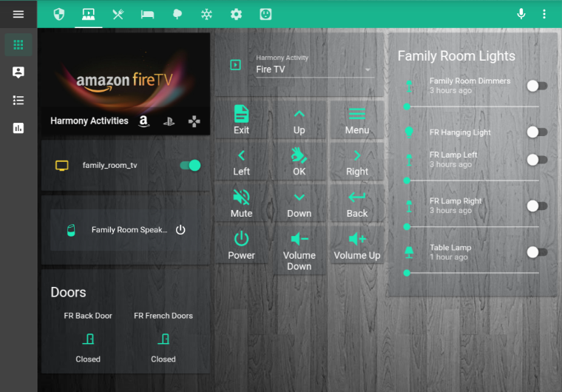Viewport: 562px width, 392px height.
Task: Open the hamburger sidebar menu
Action: 18,14
